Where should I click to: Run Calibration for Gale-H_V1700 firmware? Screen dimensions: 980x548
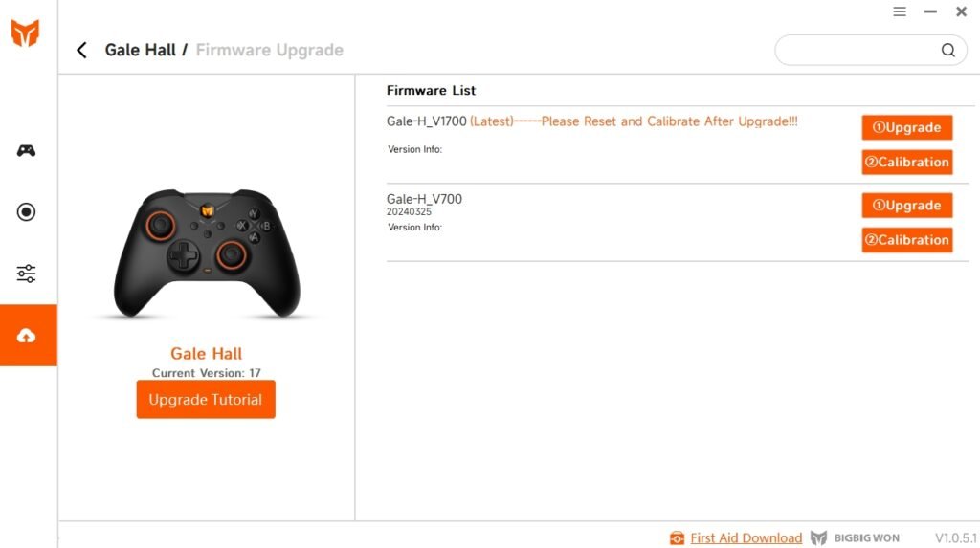tap(906, 162)
